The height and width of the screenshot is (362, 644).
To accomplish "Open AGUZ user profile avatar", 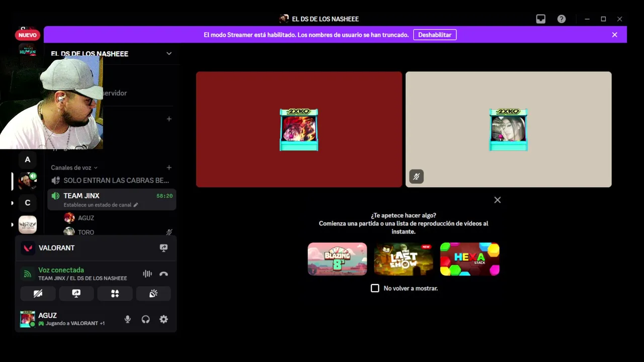I will point(27,319).
